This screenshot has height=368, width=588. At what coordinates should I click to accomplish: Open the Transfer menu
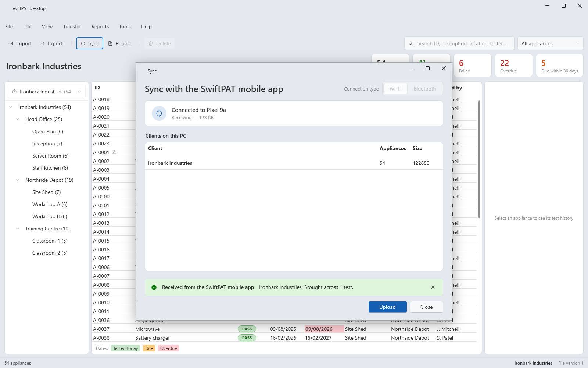(72, 26)
